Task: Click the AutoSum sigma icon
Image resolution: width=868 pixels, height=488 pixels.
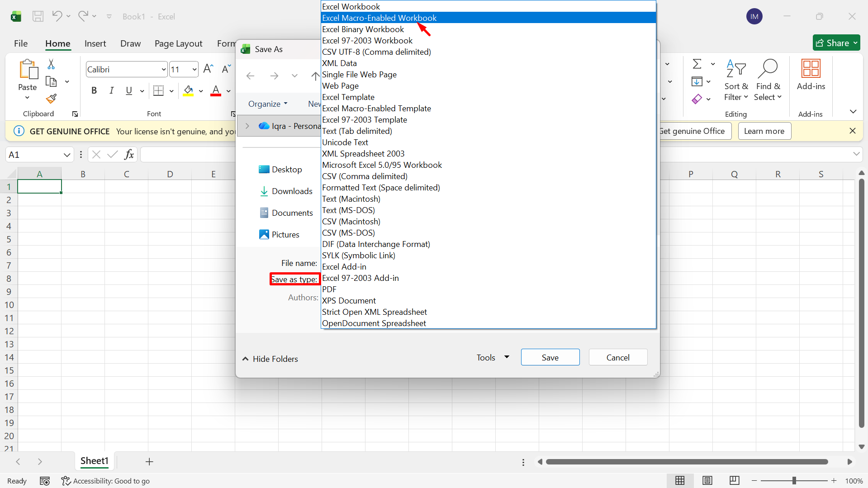Action: 697,64
